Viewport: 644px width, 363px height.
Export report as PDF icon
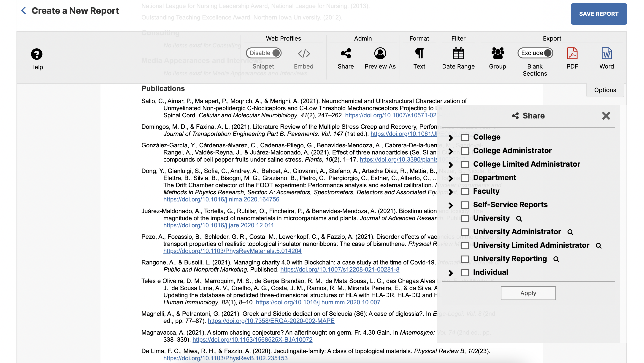572,53
